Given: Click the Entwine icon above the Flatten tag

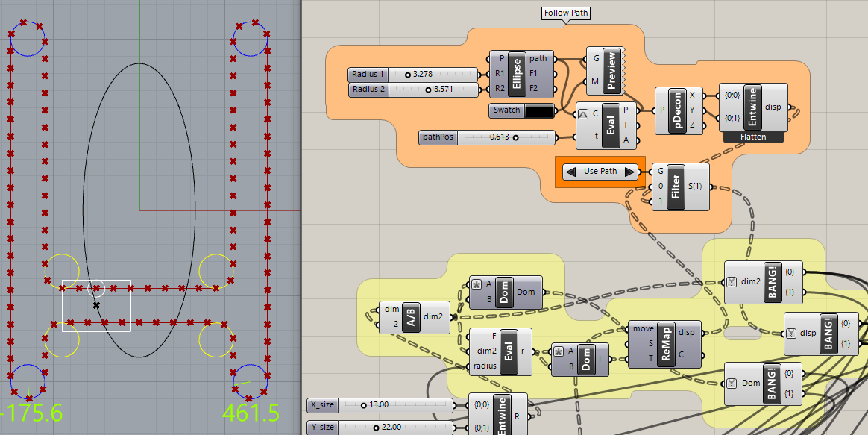Looking at the screenshot, I should pos(753,108).
